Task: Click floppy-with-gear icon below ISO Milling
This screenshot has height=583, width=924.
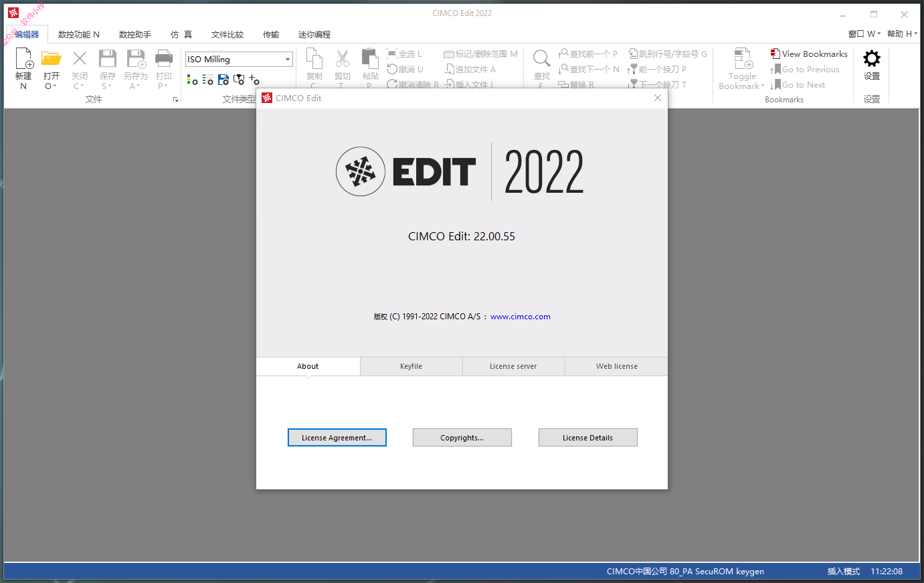Action: point(223,80)
